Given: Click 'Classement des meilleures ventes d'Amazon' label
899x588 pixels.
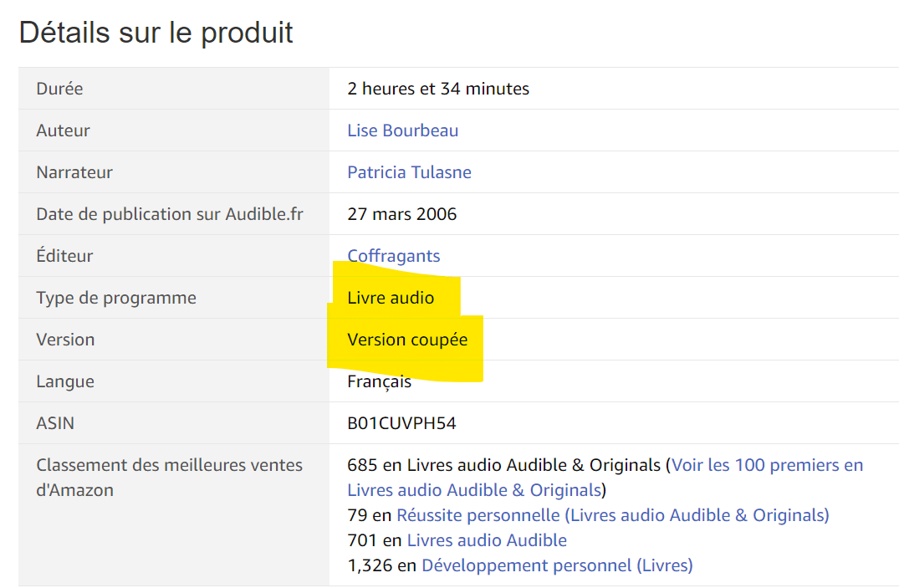Looking at the screenshot, I should pos(169,477).
